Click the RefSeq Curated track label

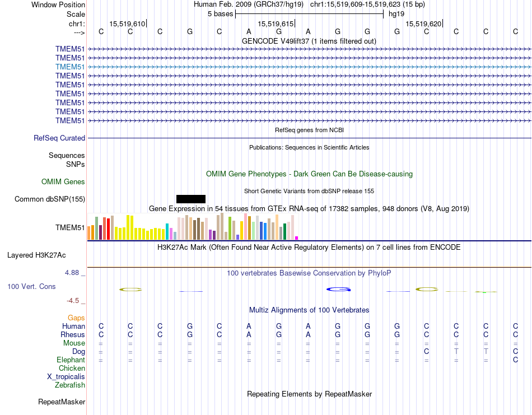(x=59, y=138)
